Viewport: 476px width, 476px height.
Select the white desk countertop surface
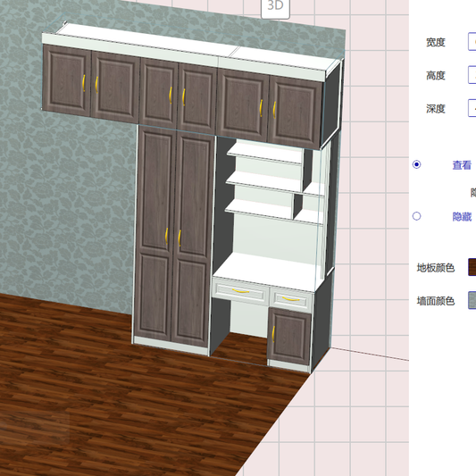pos(265,271)
